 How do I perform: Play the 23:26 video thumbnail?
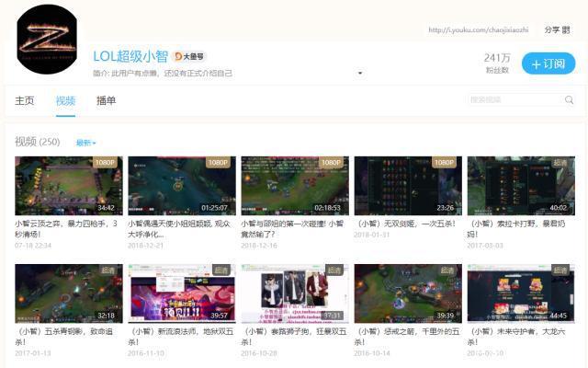(408, 186)
